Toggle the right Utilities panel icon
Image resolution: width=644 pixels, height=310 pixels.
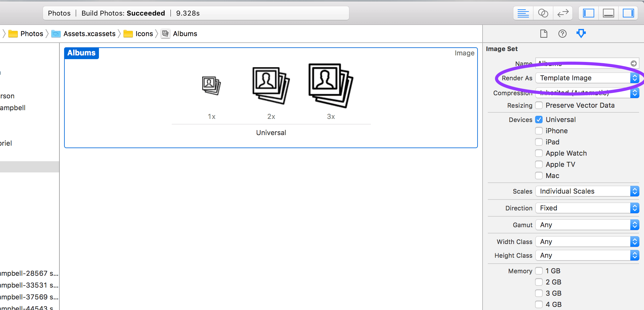(x=628, y=13)
